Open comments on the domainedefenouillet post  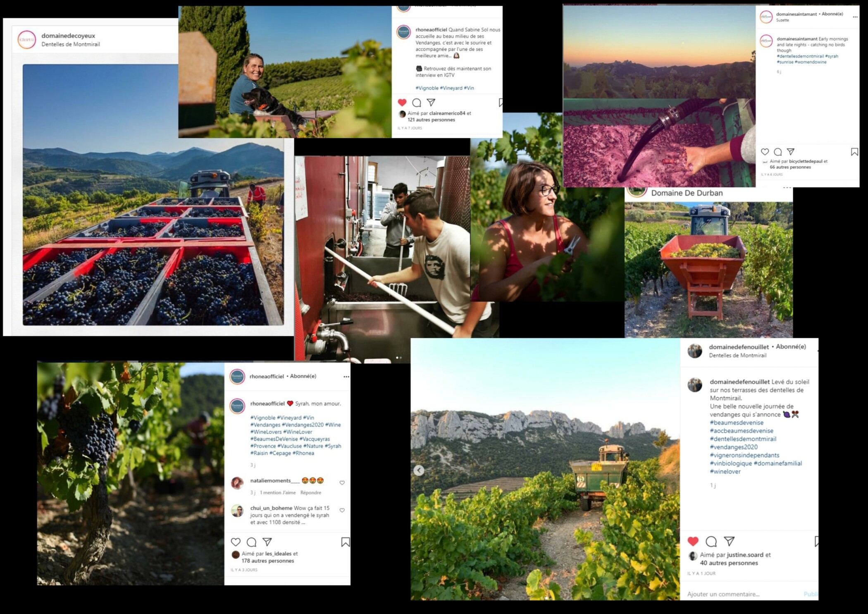tap(711, 541)
